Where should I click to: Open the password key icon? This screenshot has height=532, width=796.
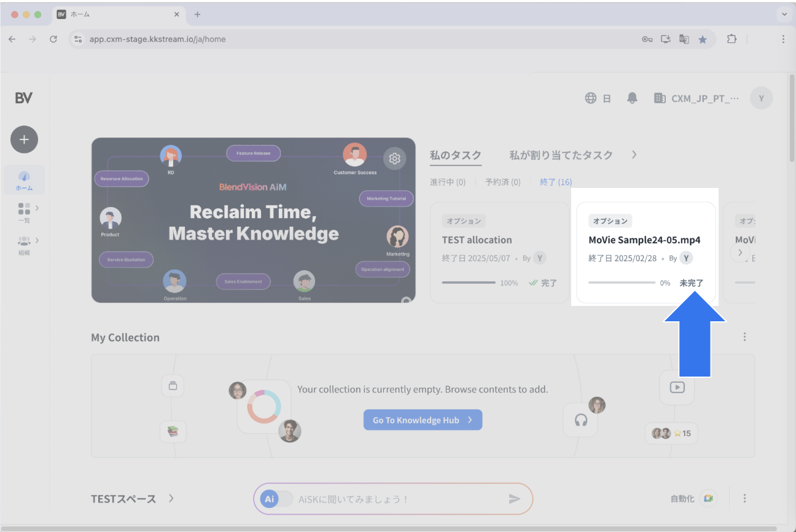click(647, 39)
